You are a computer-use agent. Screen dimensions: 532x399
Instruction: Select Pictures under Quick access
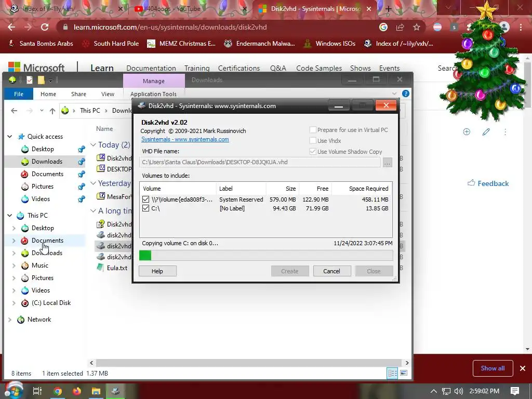click(x=43, y=187)
